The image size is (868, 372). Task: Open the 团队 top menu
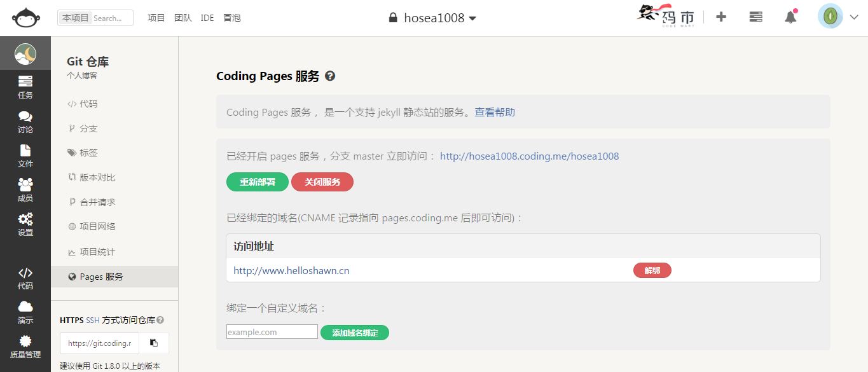click(183, 18)
